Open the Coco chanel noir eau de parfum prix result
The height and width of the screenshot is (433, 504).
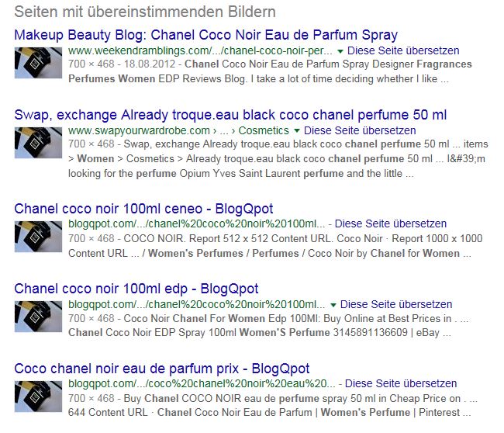162,369
